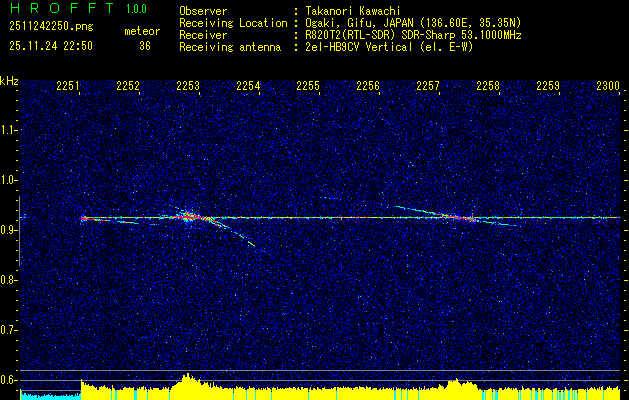Viewport: 629px width, 400px height.
Task: Click the cyan signal level bar before 2251
Action: click(x=51, y=396)
